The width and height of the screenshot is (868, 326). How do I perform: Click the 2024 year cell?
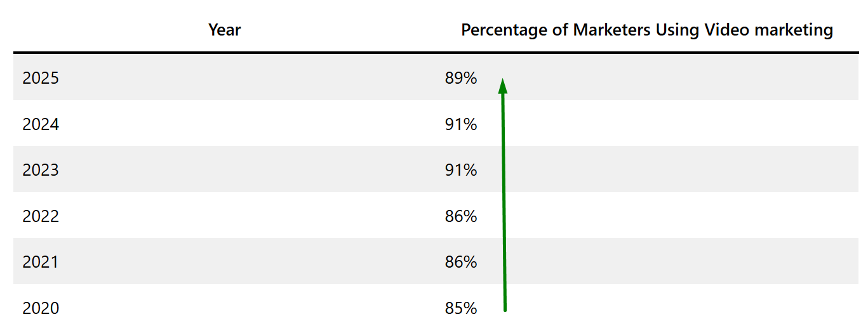tap(41, 125)
